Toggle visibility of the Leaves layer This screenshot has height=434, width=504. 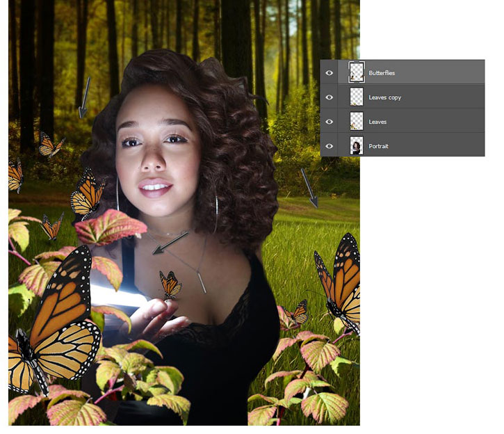329,122
